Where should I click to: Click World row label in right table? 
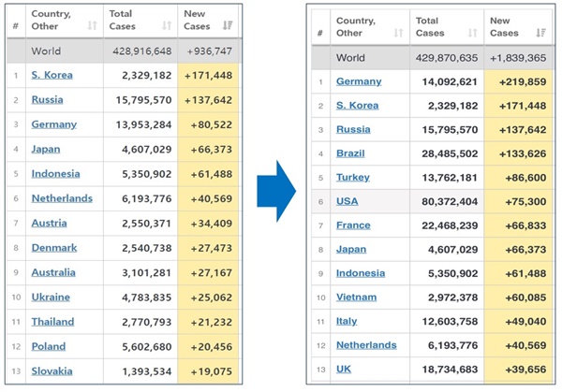(350, 58)
